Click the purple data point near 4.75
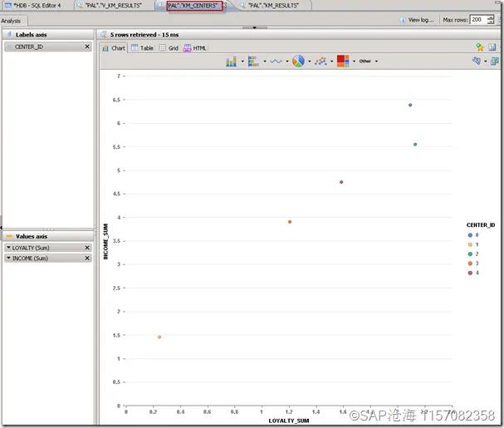Screen dimensions: 504x428 coord(341,182)
